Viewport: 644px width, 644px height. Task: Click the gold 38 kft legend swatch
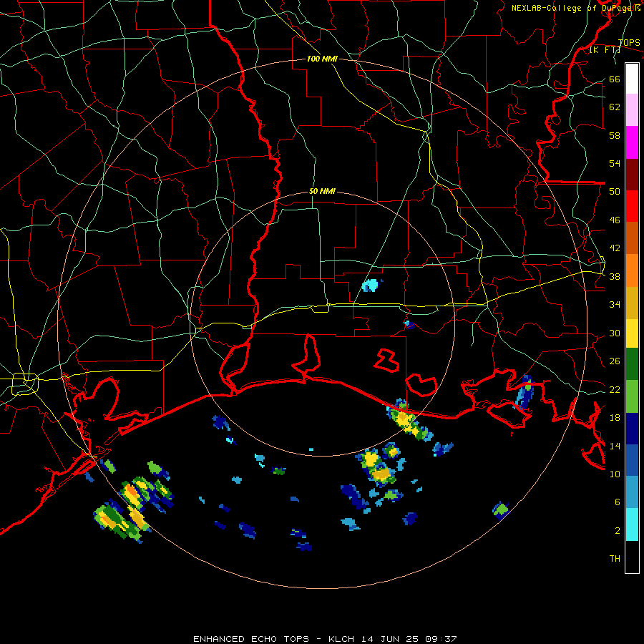(632, 303)
